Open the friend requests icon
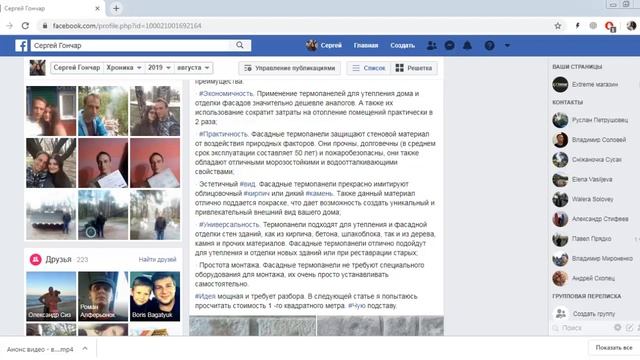 (431, 45)
